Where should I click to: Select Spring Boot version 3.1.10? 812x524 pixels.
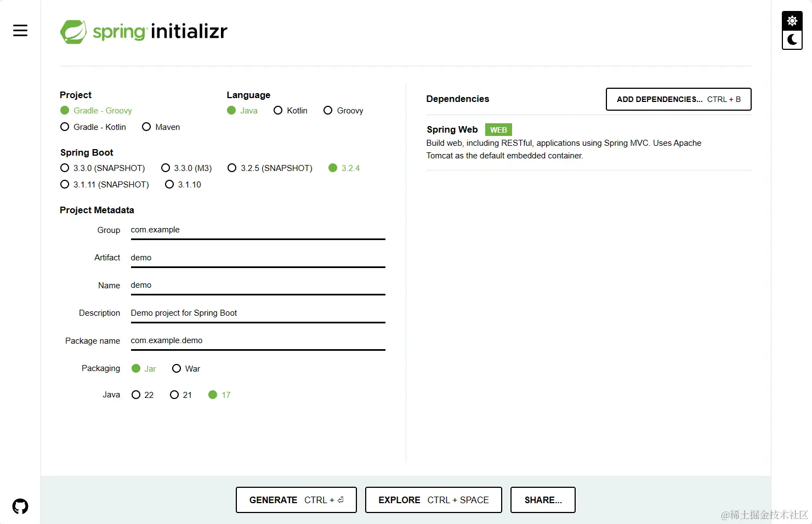tap(183, 185)
